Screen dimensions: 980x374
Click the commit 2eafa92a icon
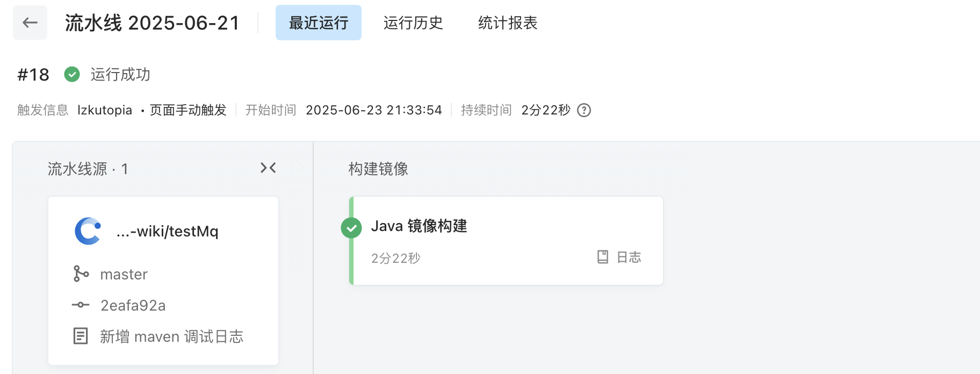(x=81, y=305)
